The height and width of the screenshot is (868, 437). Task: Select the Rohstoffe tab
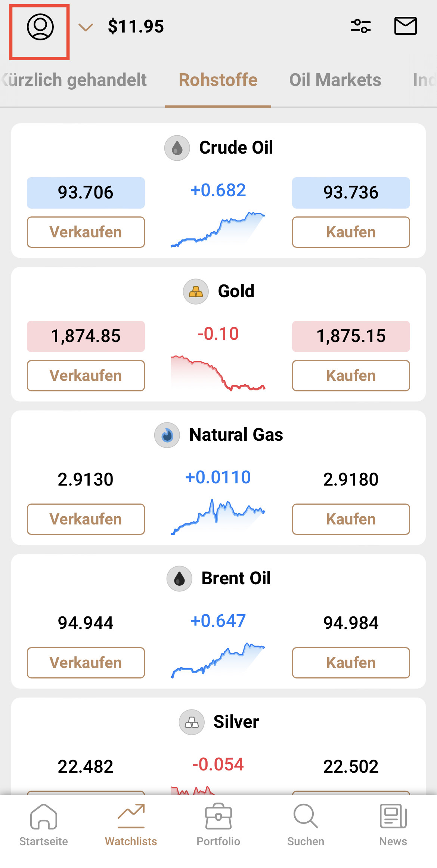[x=218, y=80]
